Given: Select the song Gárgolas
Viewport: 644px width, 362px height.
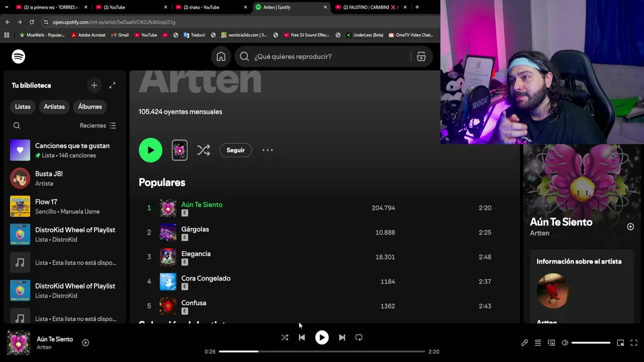Looking at the screenshot, I should coord(195,229).
